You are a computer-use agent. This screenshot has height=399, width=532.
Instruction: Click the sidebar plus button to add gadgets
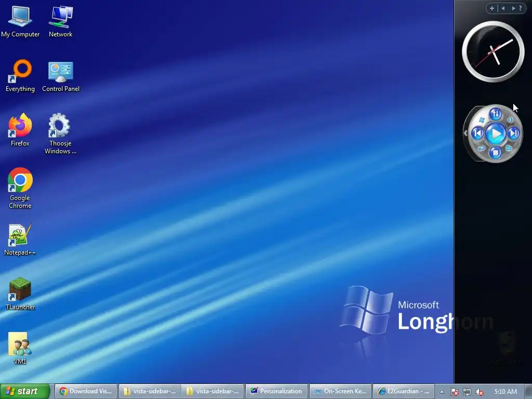492,8
